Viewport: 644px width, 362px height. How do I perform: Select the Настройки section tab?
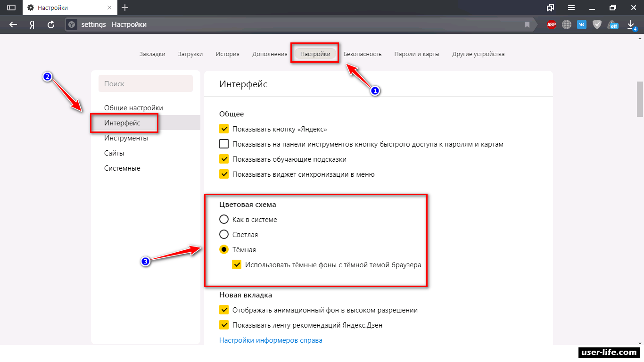[x=315, y=54]
